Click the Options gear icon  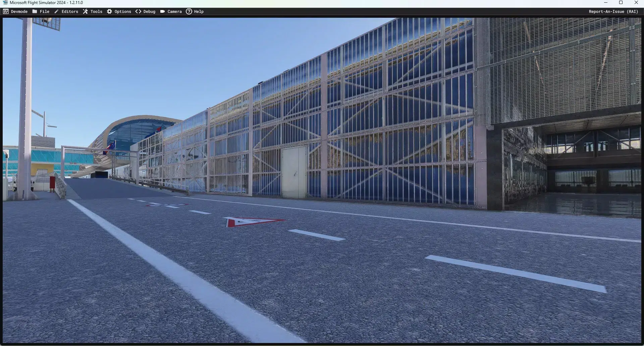[109, 11]
